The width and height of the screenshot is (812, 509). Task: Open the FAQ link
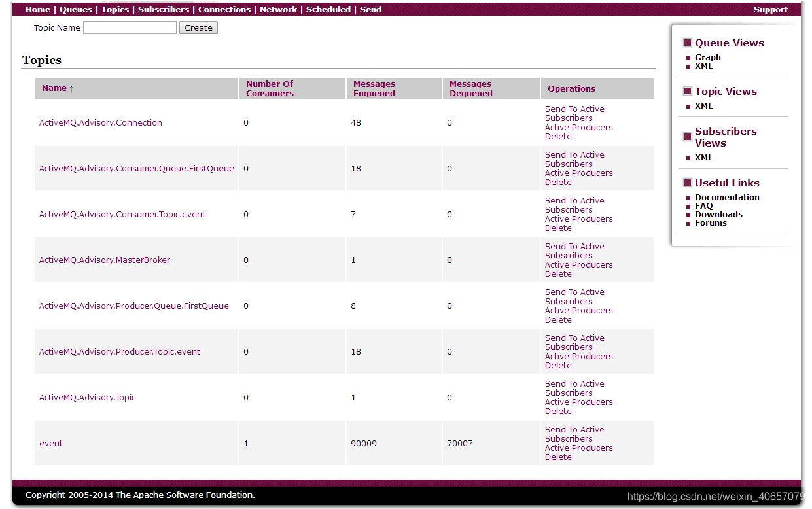click(x=704, y=206)
